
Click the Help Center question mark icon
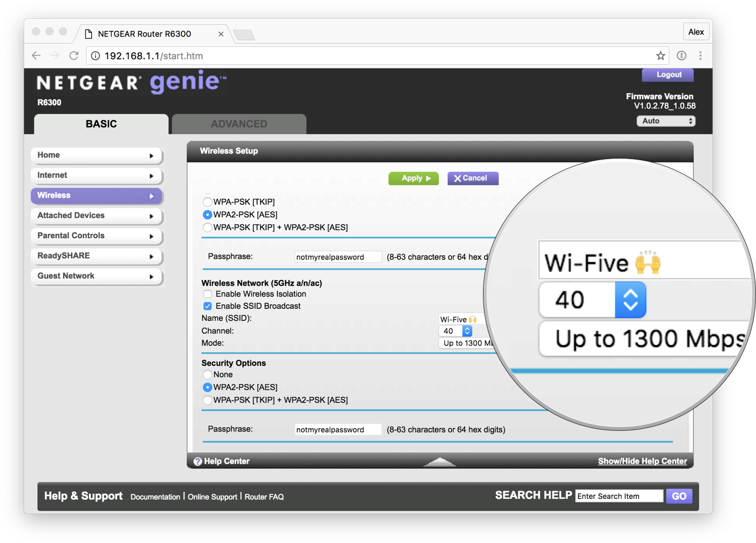[197, 462]
